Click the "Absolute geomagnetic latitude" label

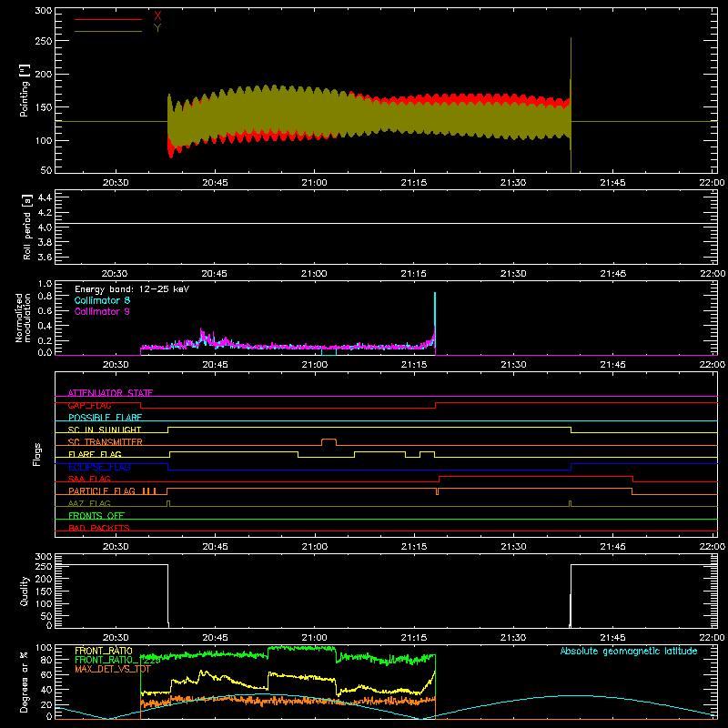[x=629, y=651]
